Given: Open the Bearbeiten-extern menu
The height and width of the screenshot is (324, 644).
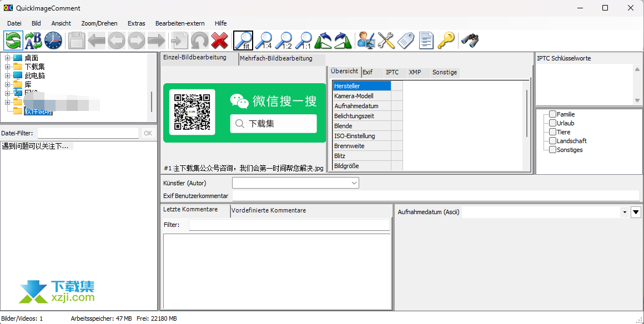Looking at the screenshot, I should (x=180, y=23).
